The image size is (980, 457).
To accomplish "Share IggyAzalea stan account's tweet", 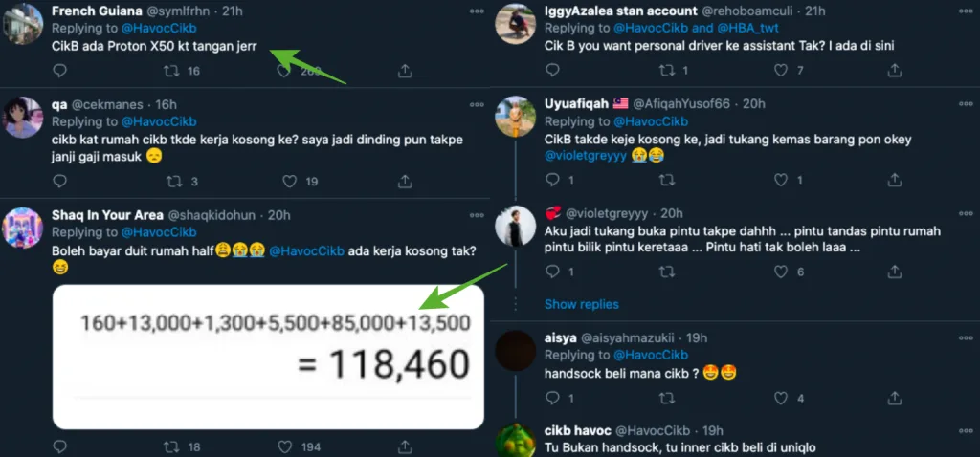I will (893, 71).
